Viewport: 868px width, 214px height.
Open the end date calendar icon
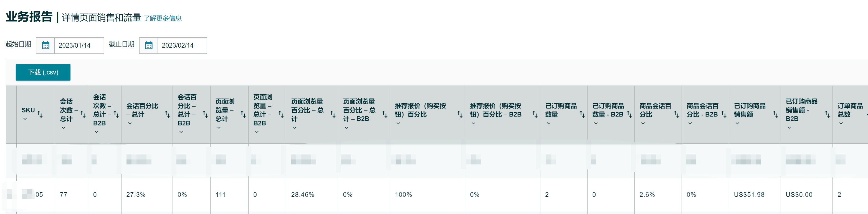click(x=149, y=45)
